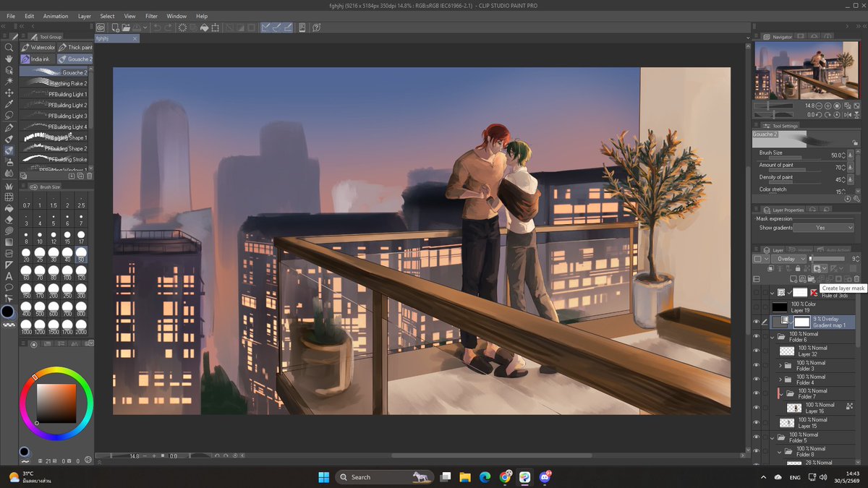
Task: Click Flip horizontal in Navigator
Action: (x=847, y=114)
